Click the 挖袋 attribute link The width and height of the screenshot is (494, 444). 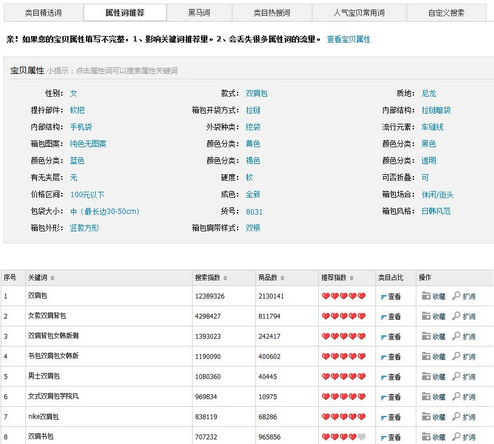coord(253,127)
